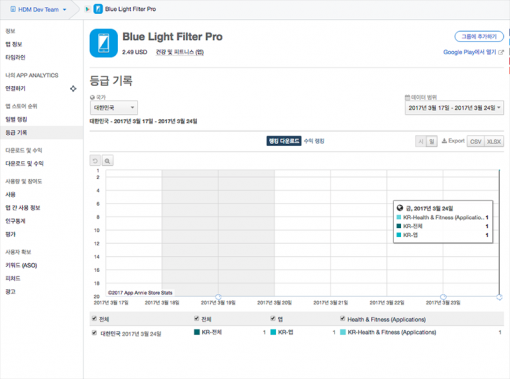Image resolution: width=510 pixels, height=379 pixels.
Task: Open the Google Play에서 열기 link
Action: (x=470, y=52)
